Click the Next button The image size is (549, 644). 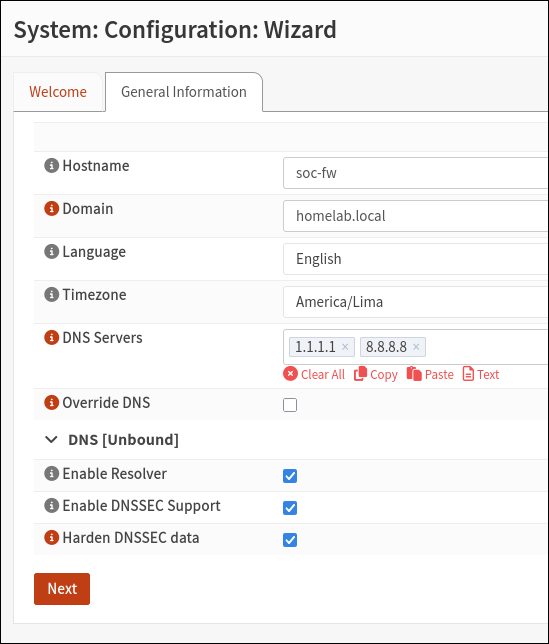62,589
